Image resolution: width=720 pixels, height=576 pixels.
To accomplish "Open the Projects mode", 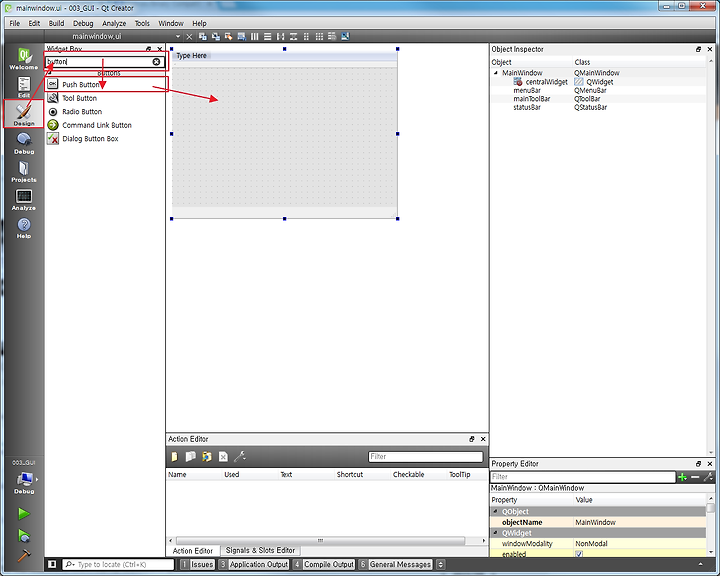I will click(x=24, y=171).
